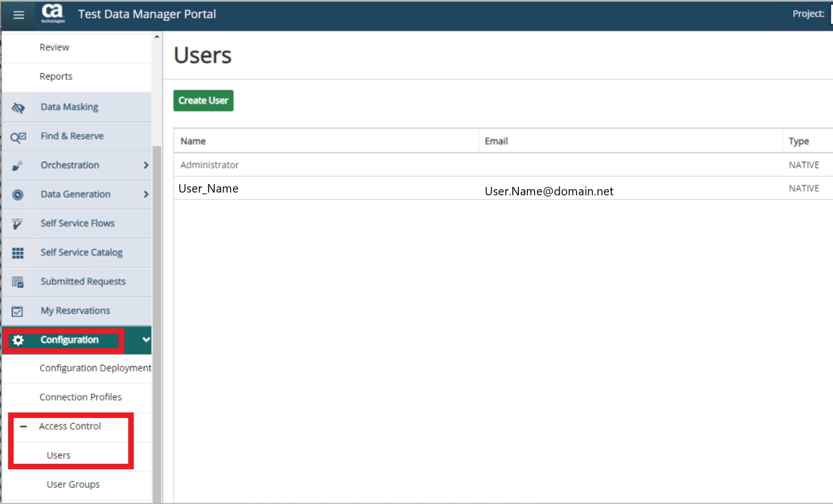Click the CA Technologies logo

click(53, 13)
